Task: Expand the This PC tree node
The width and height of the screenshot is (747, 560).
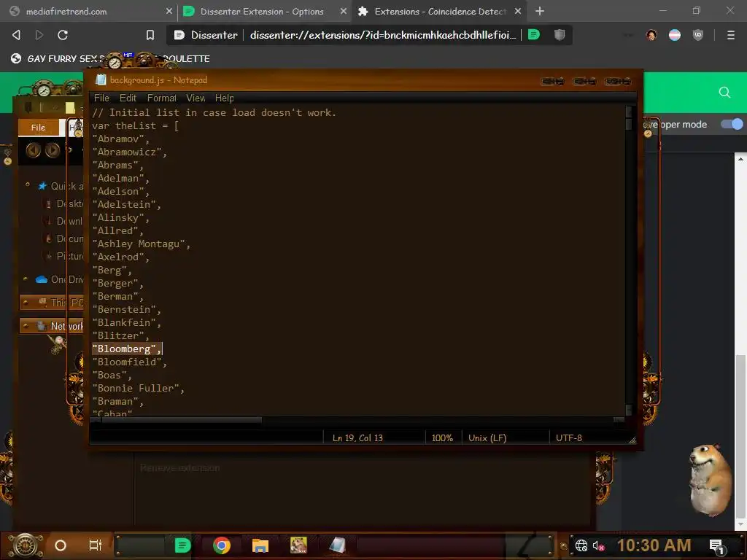Action: 26,302
